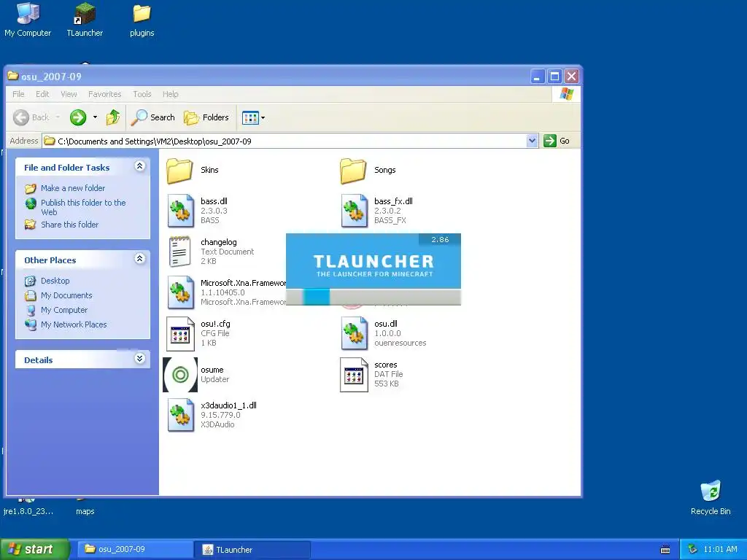Screen dimensions: 747x560
Task: Open the maps desktop folder
Action: pos(85,508)
